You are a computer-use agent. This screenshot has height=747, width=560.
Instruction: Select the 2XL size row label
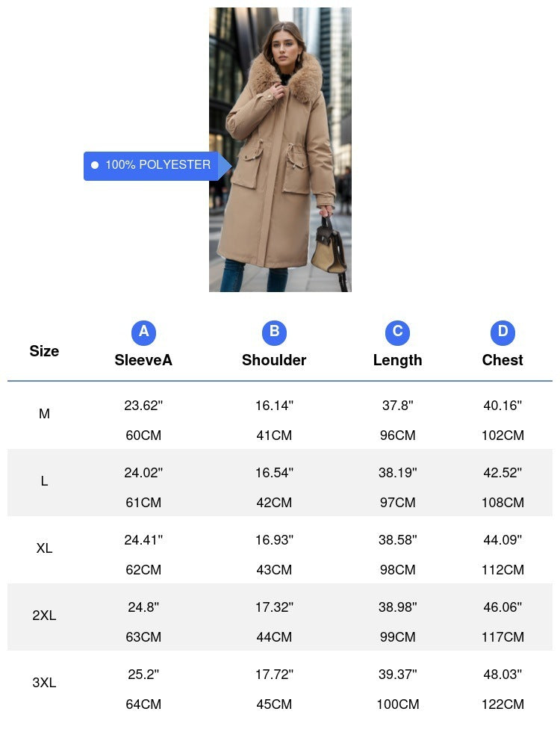pyautogui.click(x=44, y=616)
